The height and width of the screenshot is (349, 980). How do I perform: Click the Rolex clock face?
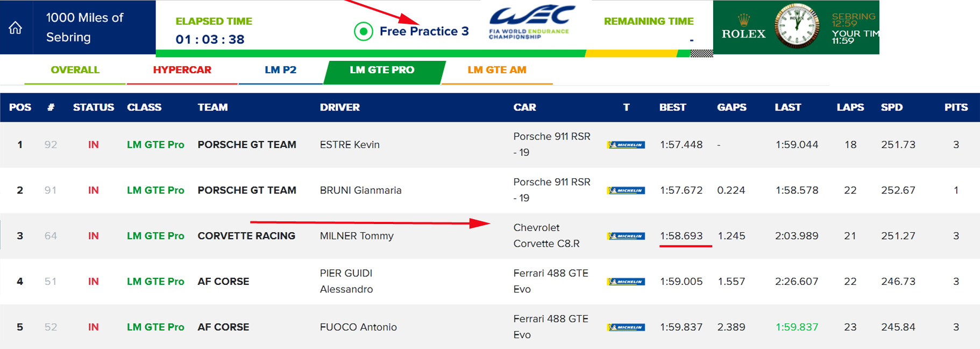(x=797, y=25)
